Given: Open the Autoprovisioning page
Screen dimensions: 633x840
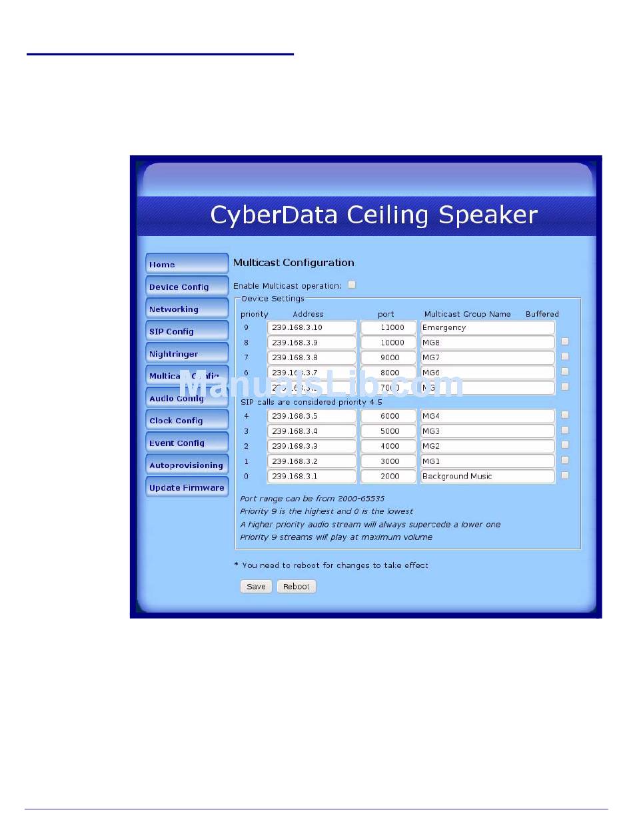Looking at the screenshot, I should click(187, 465).
